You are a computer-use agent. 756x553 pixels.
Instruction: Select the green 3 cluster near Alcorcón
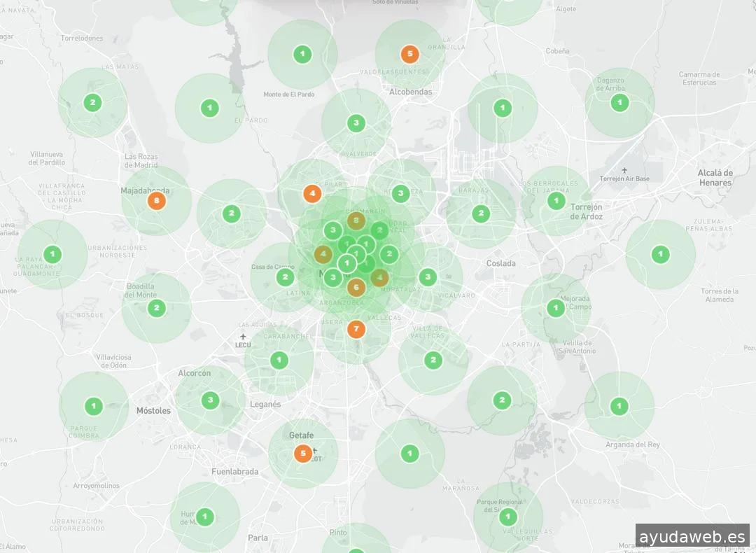(x=210, y=400)
